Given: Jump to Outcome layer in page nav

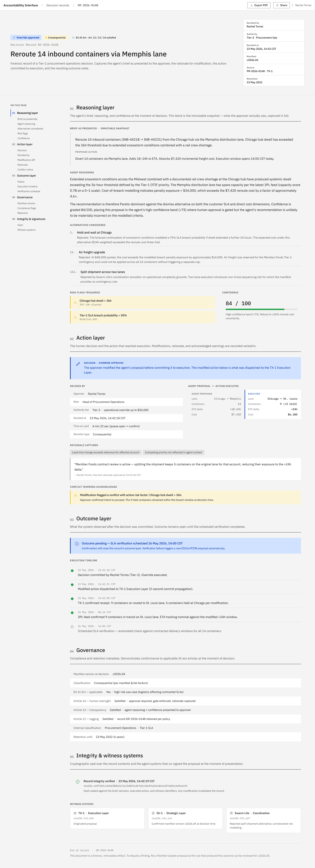Looking at the screenshot, I should [26, 175].
